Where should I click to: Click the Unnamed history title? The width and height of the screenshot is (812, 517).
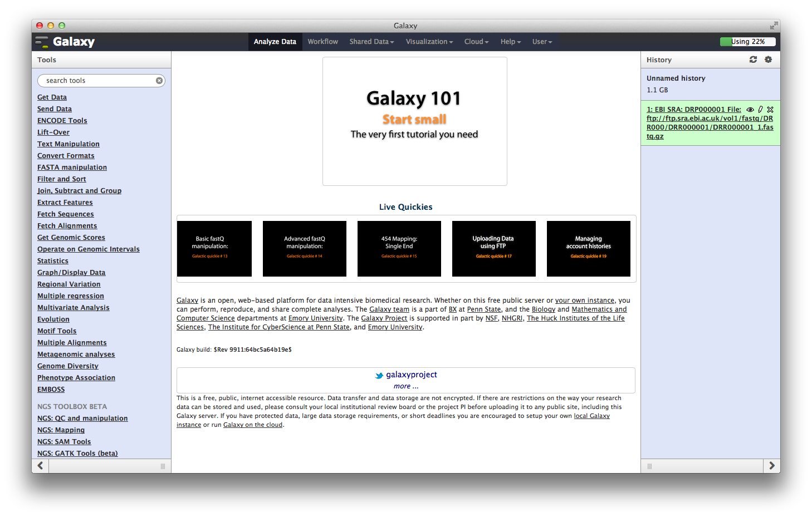point(676,78)
